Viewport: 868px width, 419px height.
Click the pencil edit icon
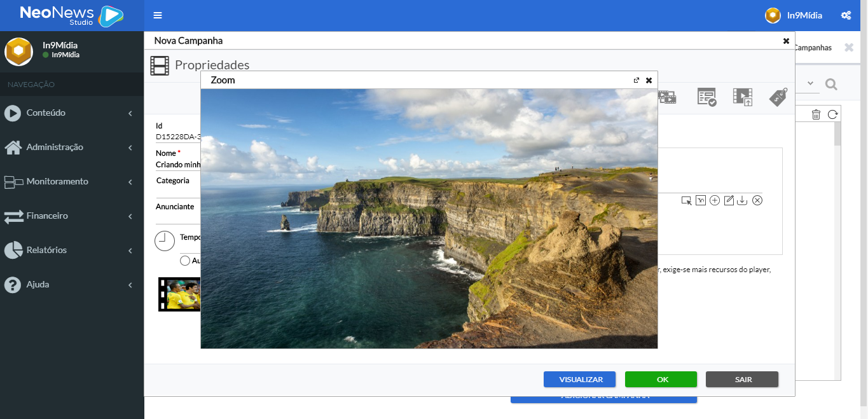coord(729,200)
